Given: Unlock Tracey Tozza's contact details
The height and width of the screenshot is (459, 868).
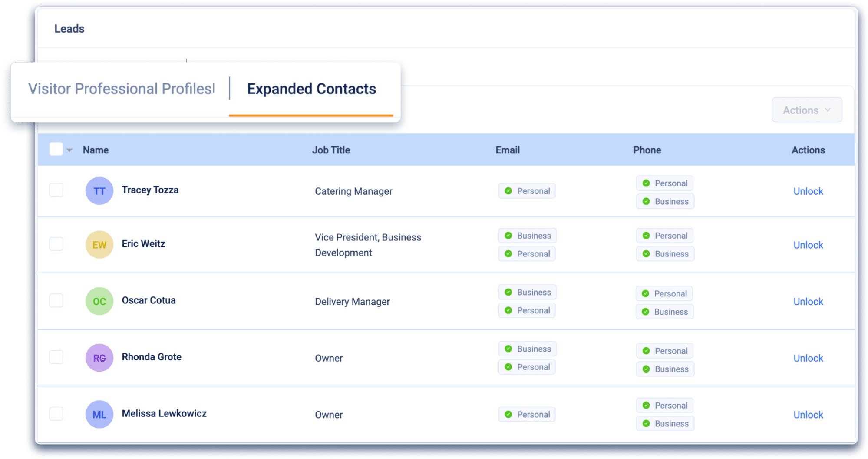Looking at the screenshot, I should [x=808, y=191].
